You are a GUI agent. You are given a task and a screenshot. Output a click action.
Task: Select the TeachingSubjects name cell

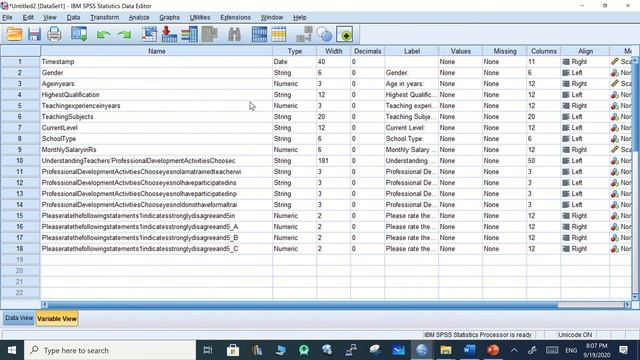157,117
